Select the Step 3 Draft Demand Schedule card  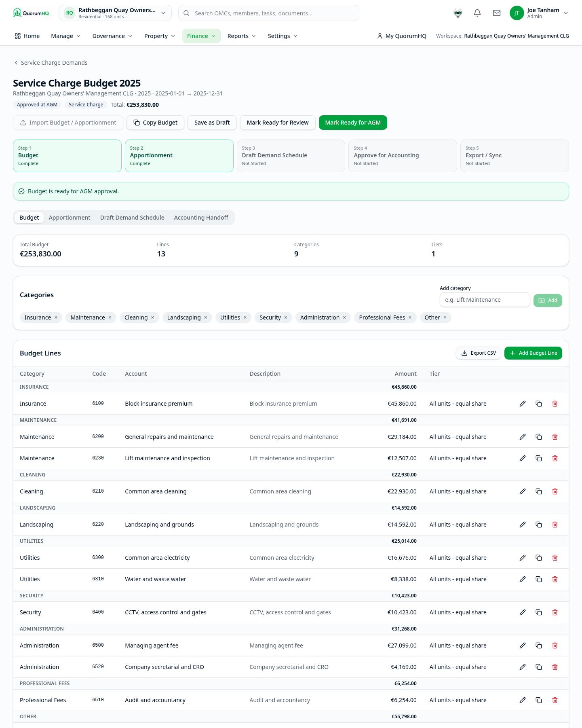[291, 156]
